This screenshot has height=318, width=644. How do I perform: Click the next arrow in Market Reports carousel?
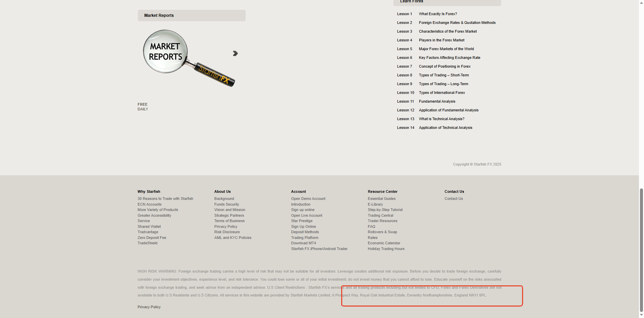coord(235,54)
